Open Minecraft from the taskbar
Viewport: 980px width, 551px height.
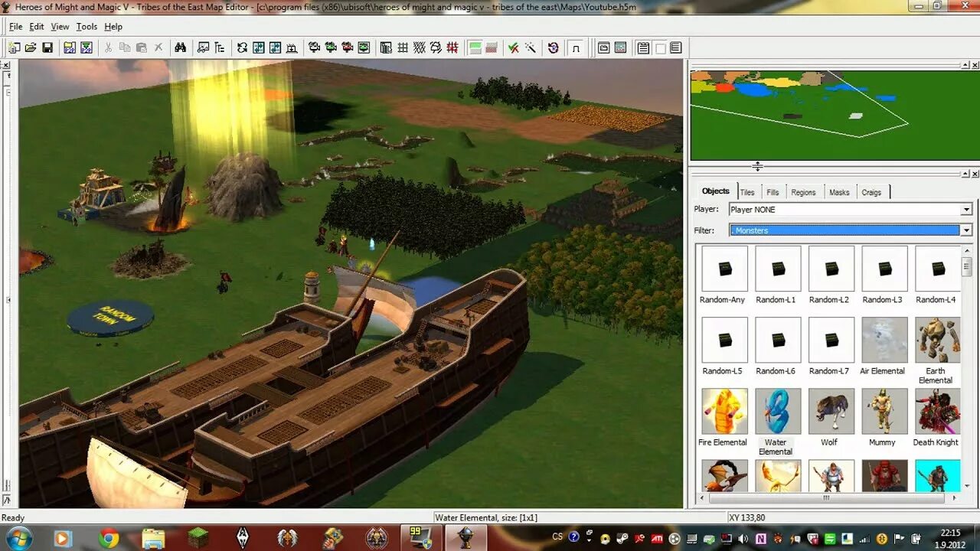(x=198, y=538)
